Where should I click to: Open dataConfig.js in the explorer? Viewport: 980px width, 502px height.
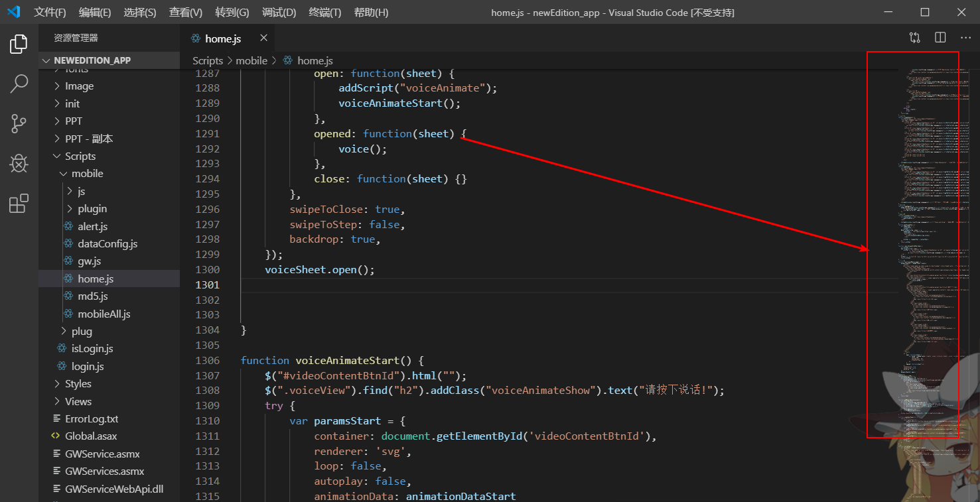coord(109,244)
